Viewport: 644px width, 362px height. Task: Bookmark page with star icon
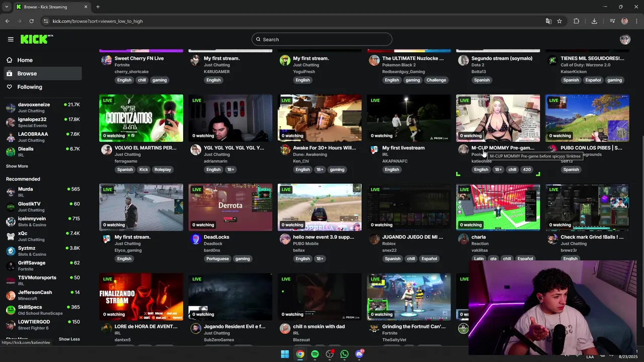[x=559, y=21]
